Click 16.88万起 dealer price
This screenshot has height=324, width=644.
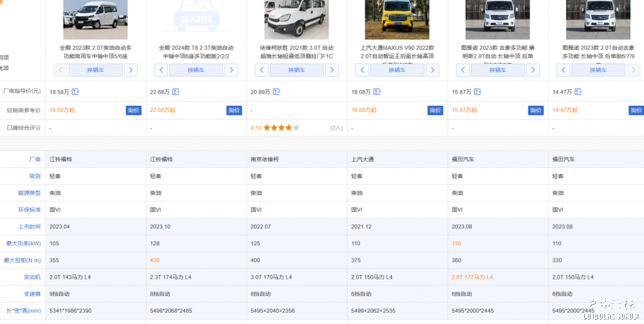tap(364, 110)
